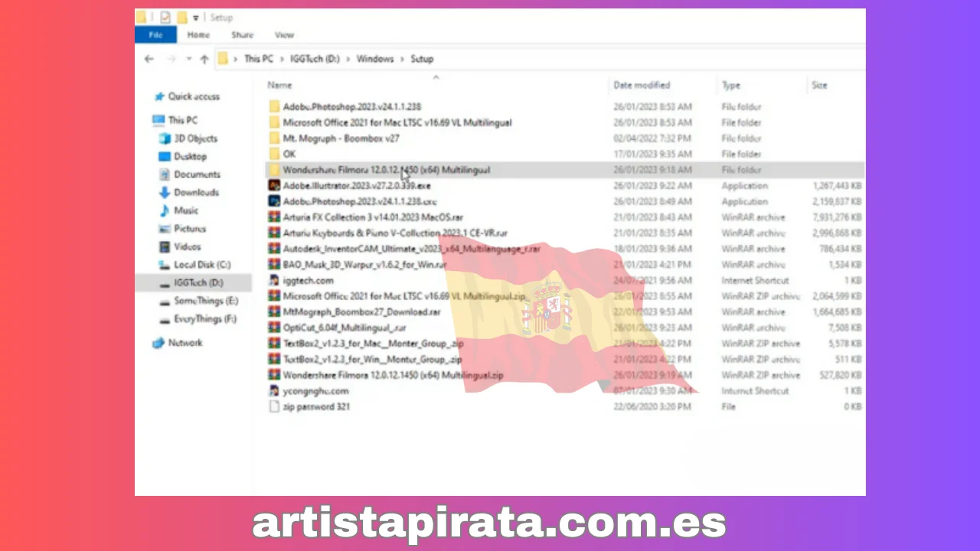980x551 pixels.
Task: Click Autodesk_InventorCAM_Ultimate rar icon
Action: point(274,249)
